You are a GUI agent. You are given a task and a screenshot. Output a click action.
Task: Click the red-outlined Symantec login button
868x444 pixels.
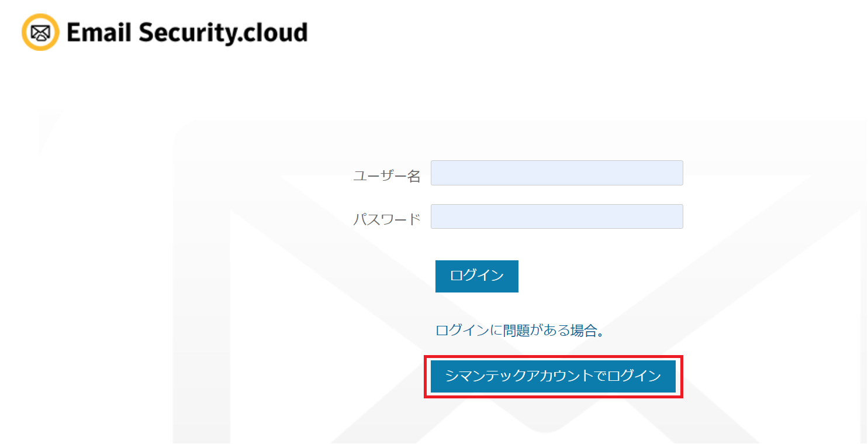point(553,376)
